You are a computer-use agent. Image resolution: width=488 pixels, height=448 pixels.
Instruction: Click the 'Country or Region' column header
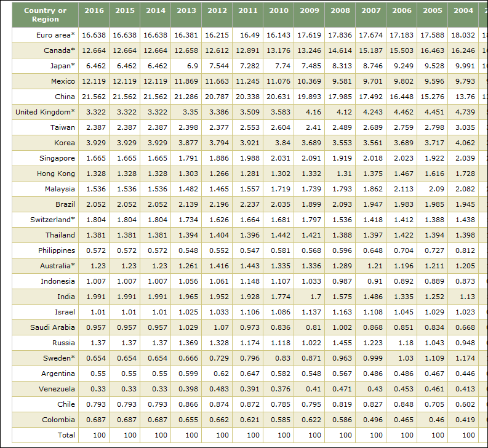point(46,15)
